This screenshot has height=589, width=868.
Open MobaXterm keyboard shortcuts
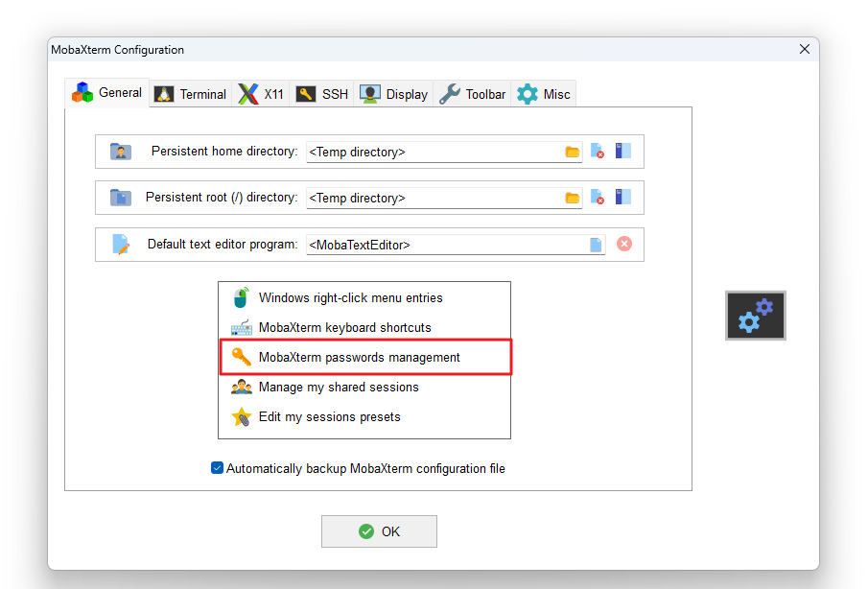click(x=364, y=328)
